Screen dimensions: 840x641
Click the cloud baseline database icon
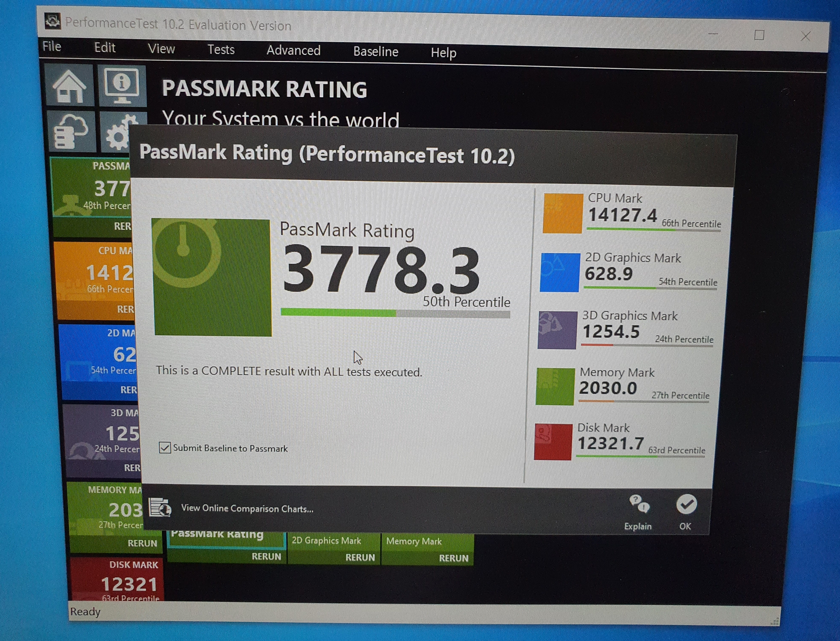click(71, 132)
